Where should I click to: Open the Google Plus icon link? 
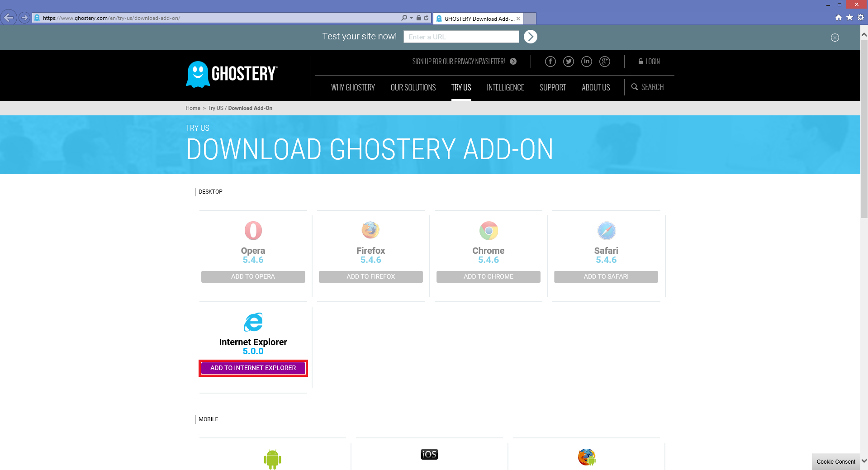[x=604, y=62]
